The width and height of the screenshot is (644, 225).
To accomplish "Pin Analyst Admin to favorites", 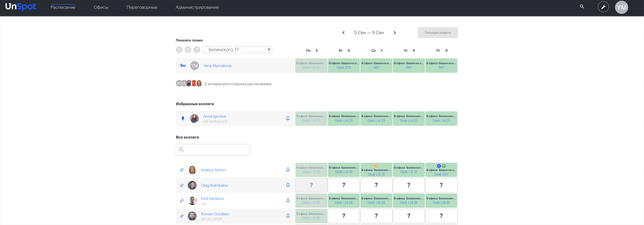I will [x=182, y=170].
